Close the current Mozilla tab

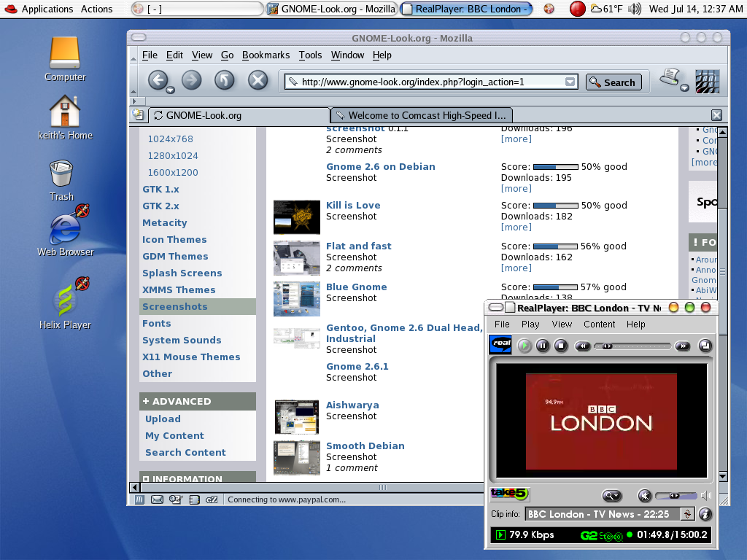716,114
